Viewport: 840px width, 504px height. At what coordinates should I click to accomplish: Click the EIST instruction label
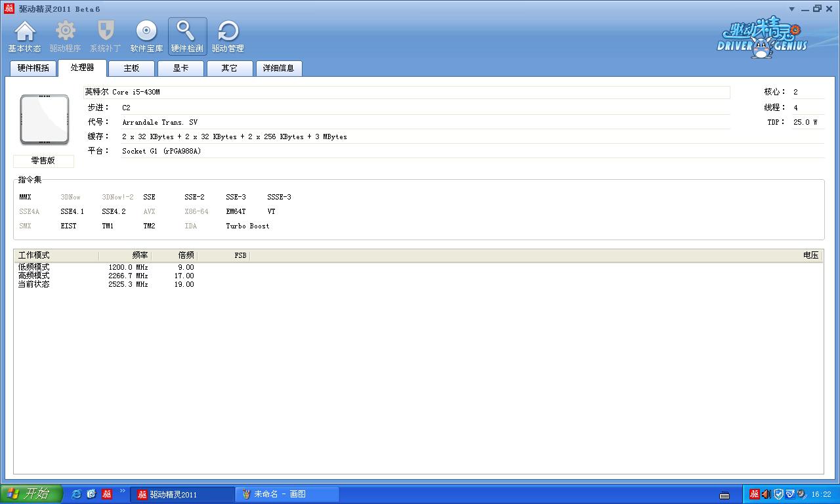coord(68,226)
